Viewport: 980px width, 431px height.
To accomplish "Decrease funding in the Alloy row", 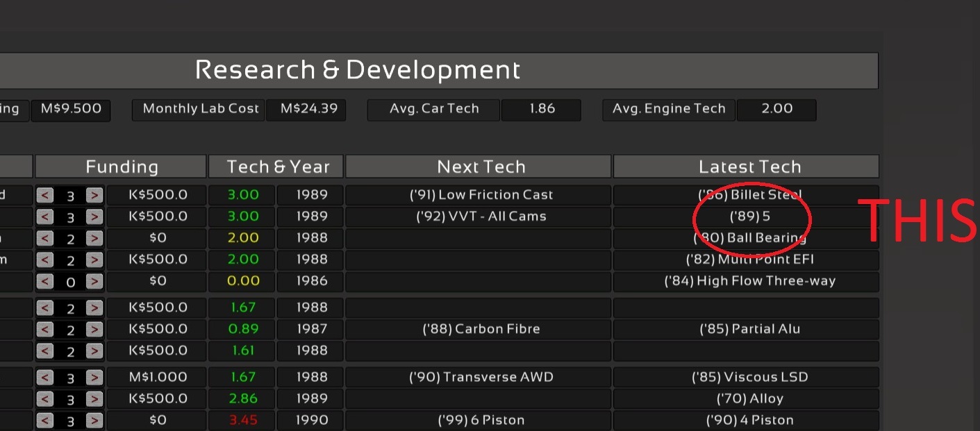I will (45, 399).
